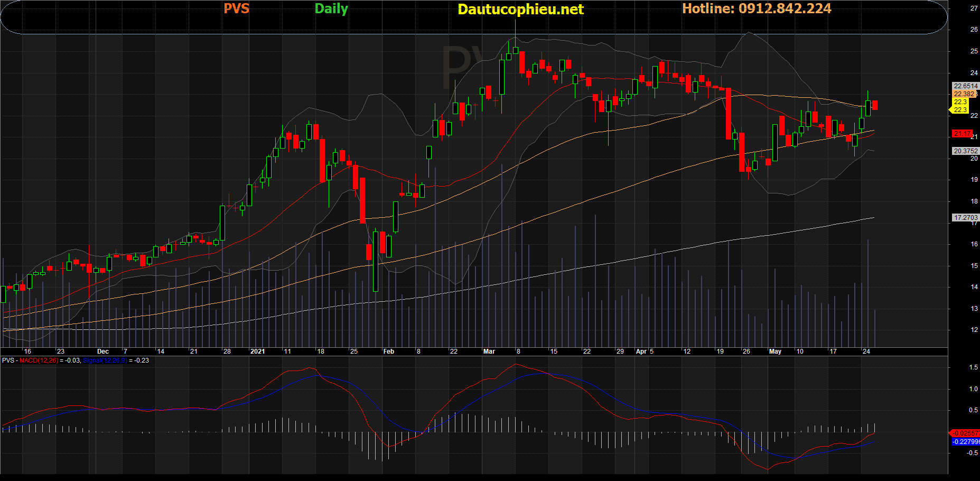Click the Hotline 0912.842.224 text
980x481 pixels.
(x=757, y=8)
